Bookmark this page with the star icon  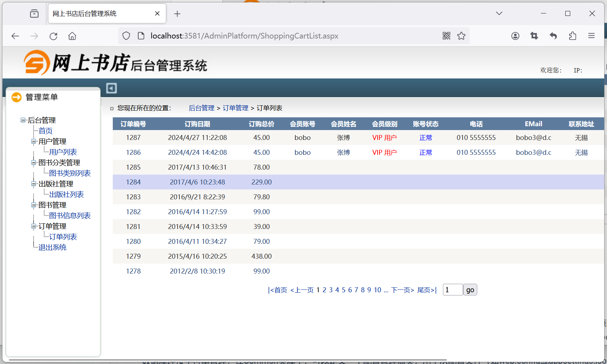coord(461,36)
